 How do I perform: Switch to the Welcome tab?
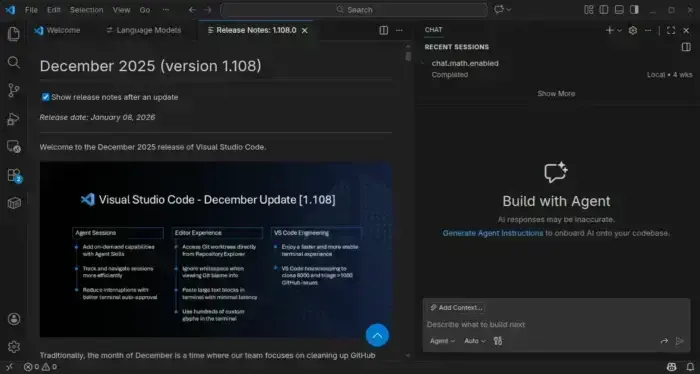tap(57, 30)
